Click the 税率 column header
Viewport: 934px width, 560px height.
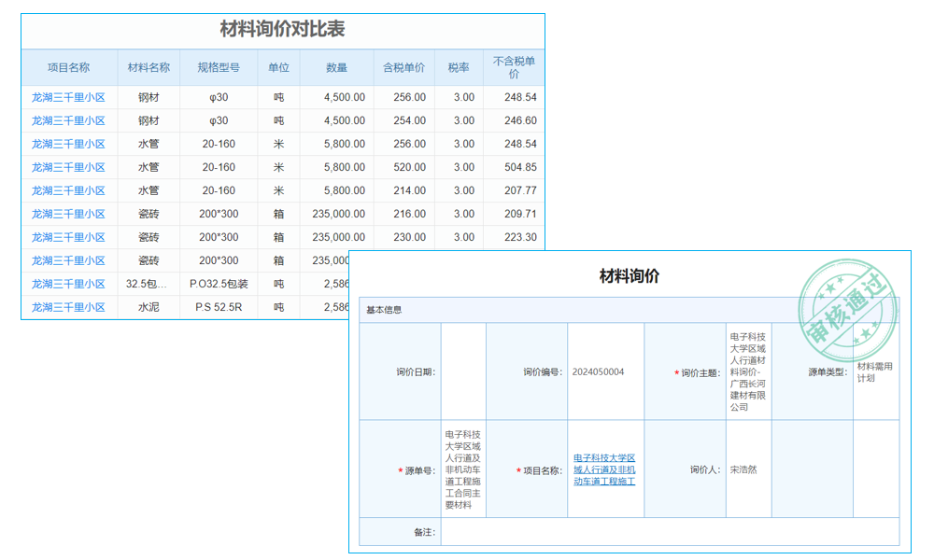(x=457, y=67)
